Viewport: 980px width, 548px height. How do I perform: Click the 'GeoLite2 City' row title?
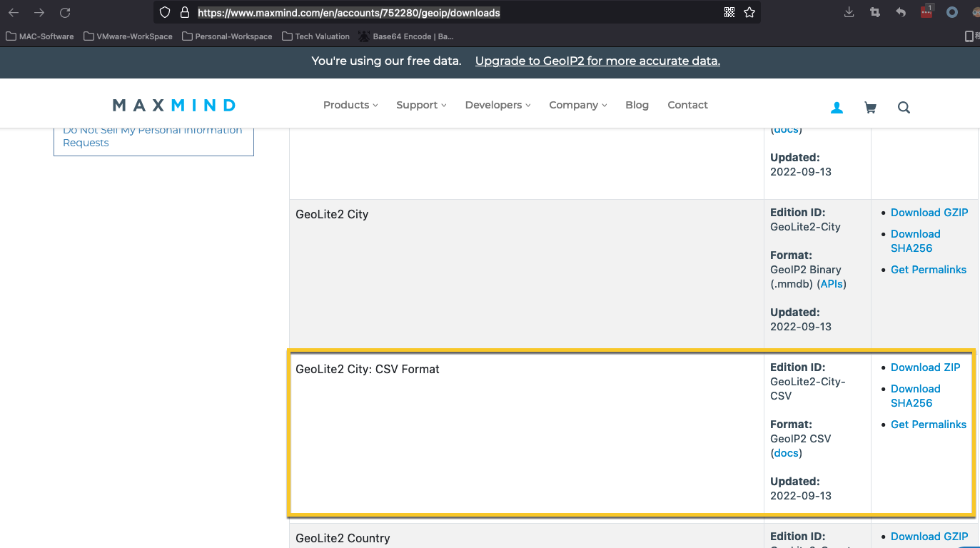pyautogui.click(x=332, y=215)
